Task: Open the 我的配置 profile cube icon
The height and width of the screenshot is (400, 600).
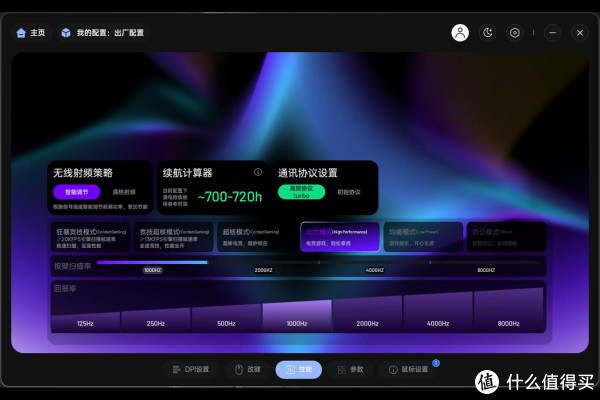Action: (66, 32)
